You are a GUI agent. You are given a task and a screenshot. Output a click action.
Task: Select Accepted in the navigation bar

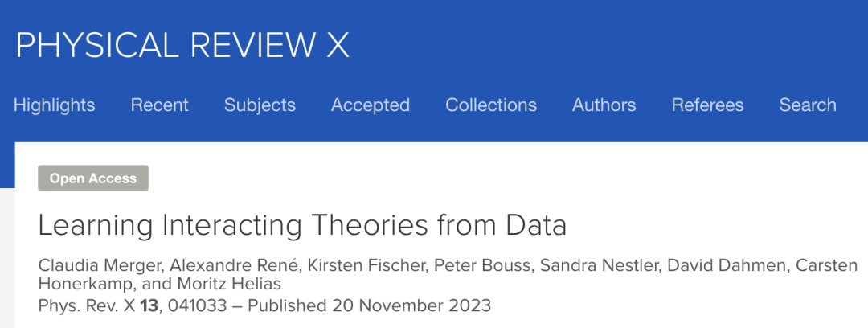(371, 105)
